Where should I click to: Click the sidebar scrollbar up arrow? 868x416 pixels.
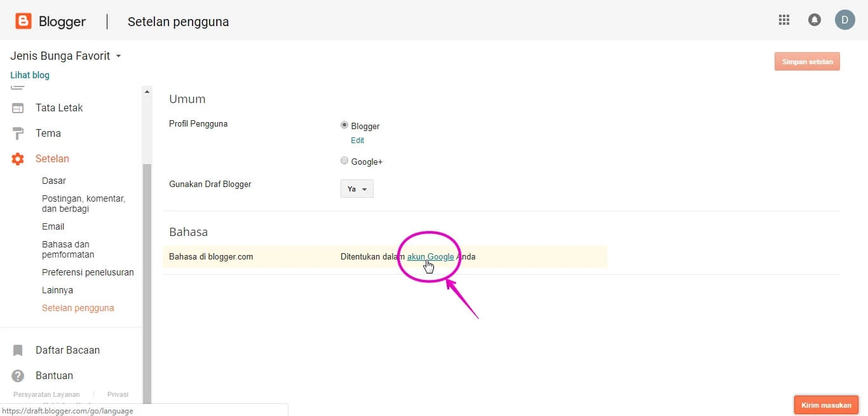[x=147, y=90]
